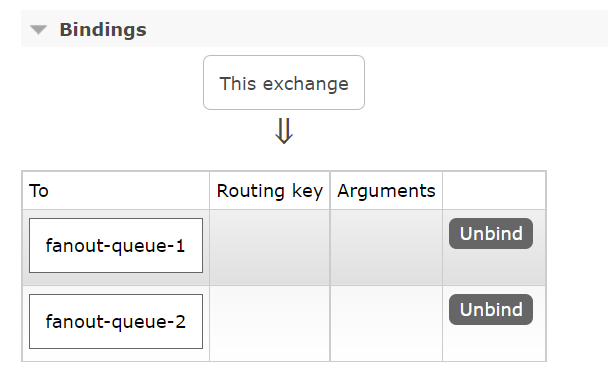Viewport: 608px width, 387px height.
Task: Click routing key cell for fanout-queue-2
Action: coord(270,324)
